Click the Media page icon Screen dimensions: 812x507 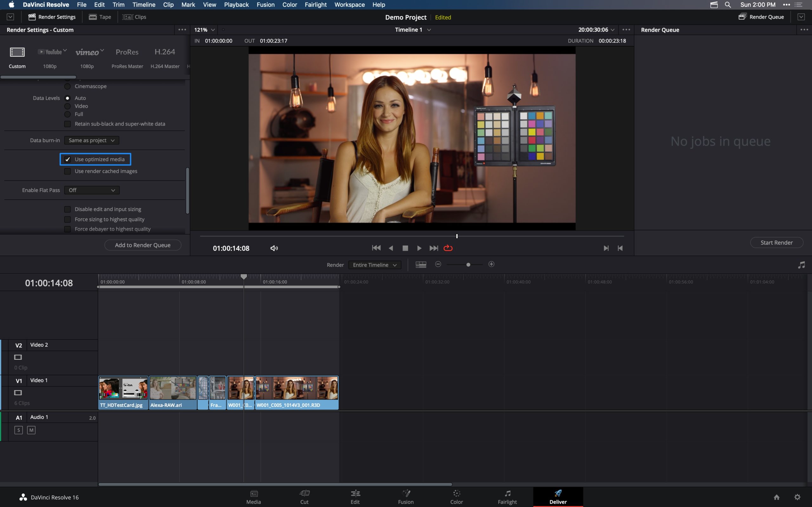253,494
